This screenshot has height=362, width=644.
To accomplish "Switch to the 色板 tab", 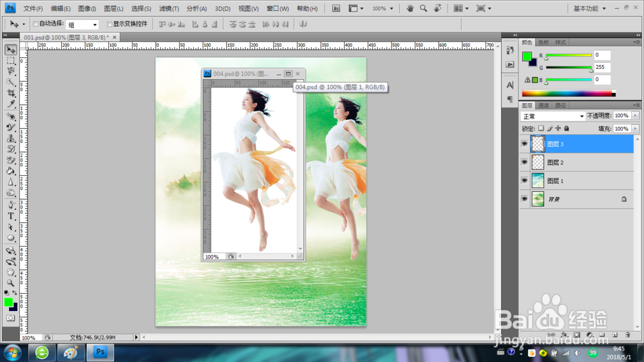I will click(x=544, y=43).
